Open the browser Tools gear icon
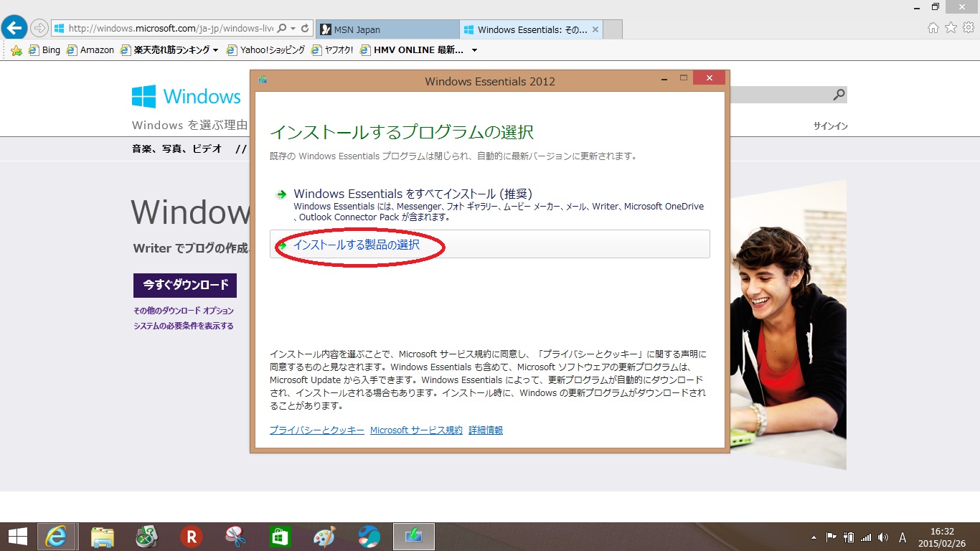 coord(969,28)
